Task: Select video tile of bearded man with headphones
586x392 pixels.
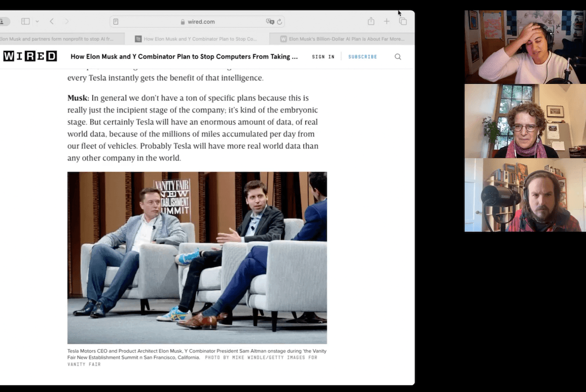Action: [x=525, y=195]
